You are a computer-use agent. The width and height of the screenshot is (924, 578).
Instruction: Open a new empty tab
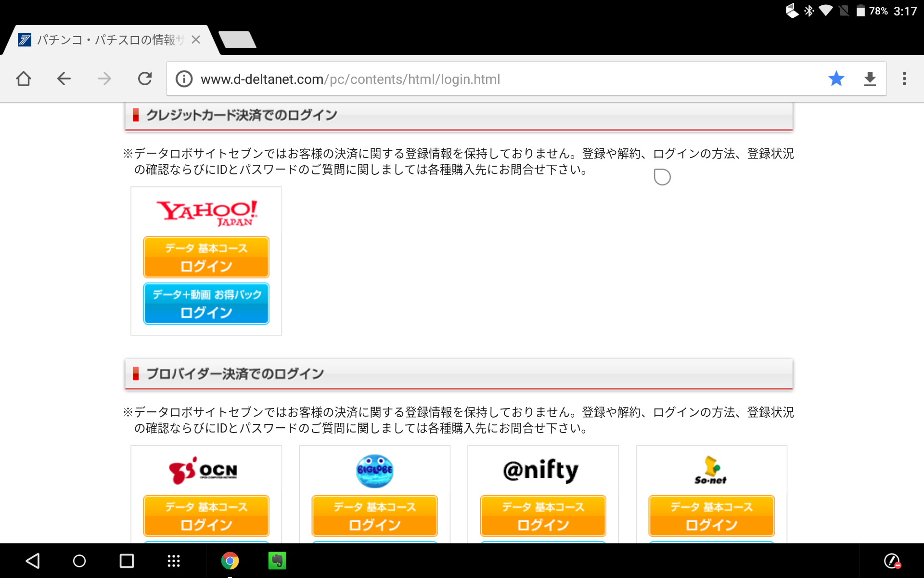(237, 40)
